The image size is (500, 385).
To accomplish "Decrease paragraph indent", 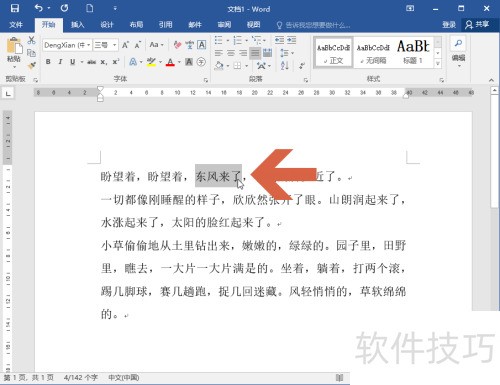I will pyautogui.click(x=279, y=40).
